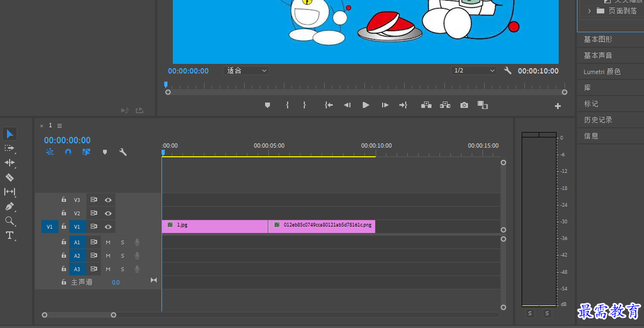The width and height of the screenshot is (644, 328).
Task: Toggle V1 track lock
Action: tap(63, 227)
